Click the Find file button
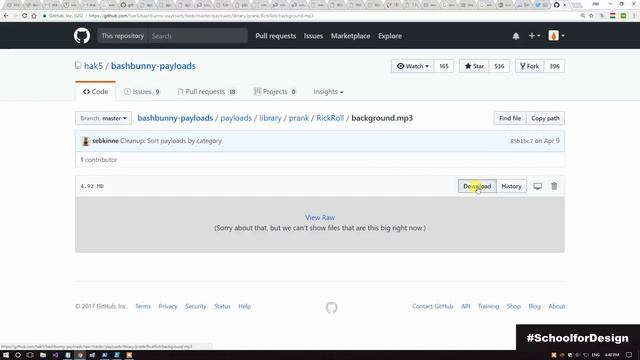This screenshot has width=640, height=360. (510, 118)
